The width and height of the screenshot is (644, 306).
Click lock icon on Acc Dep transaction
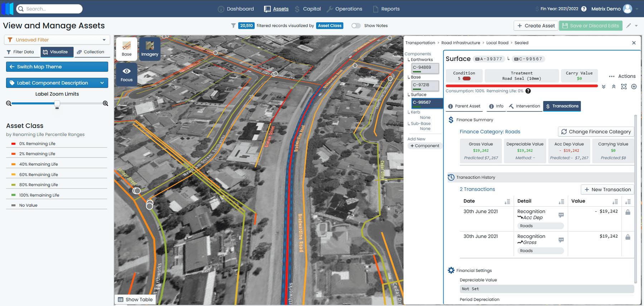coord(628,212)
